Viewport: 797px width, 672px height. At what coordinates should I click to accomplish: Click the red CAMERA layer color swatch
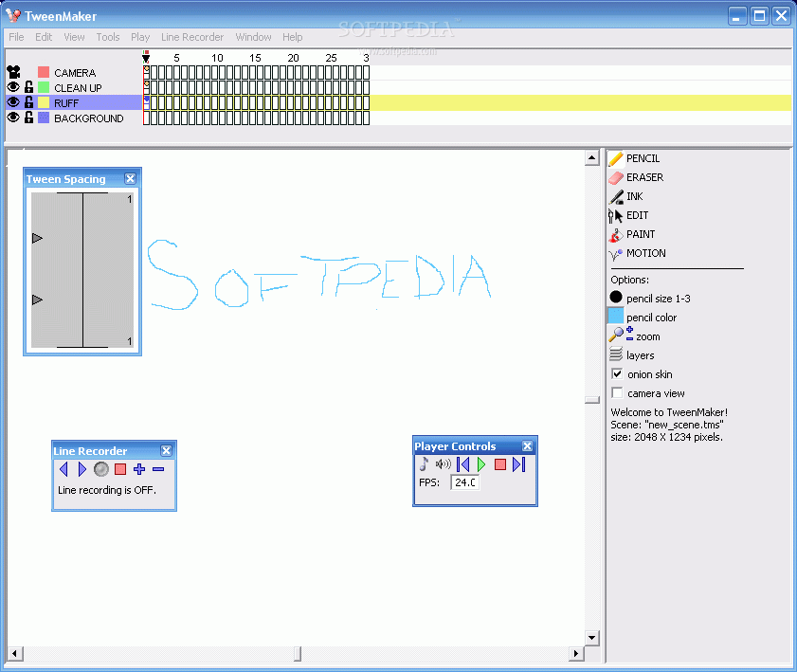point(44,72)
